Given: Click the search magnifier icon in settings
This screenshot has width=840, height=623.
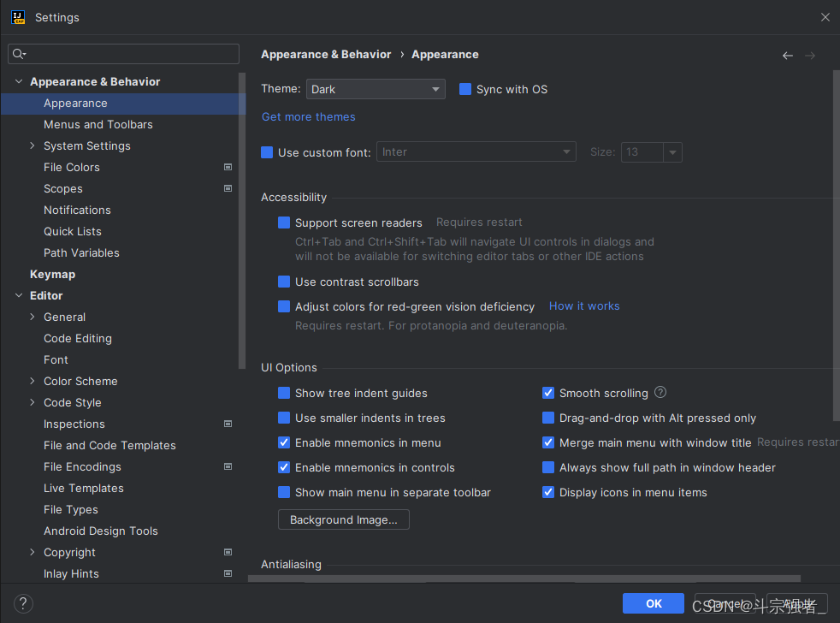Looking at the screenshot, I should pyautogui.click(x=19, y=54).
